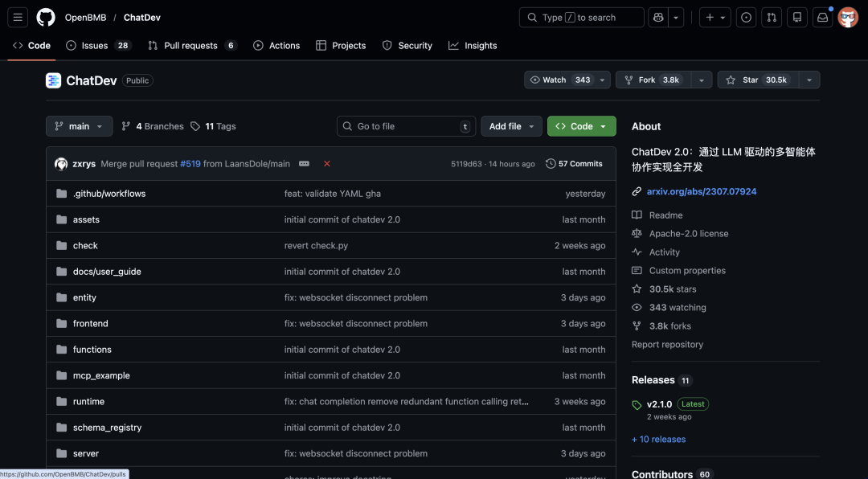868x479 pixels.
Task: Open the docs/user_guide folder
Action: pyautogui.click(x=107, y=272)
